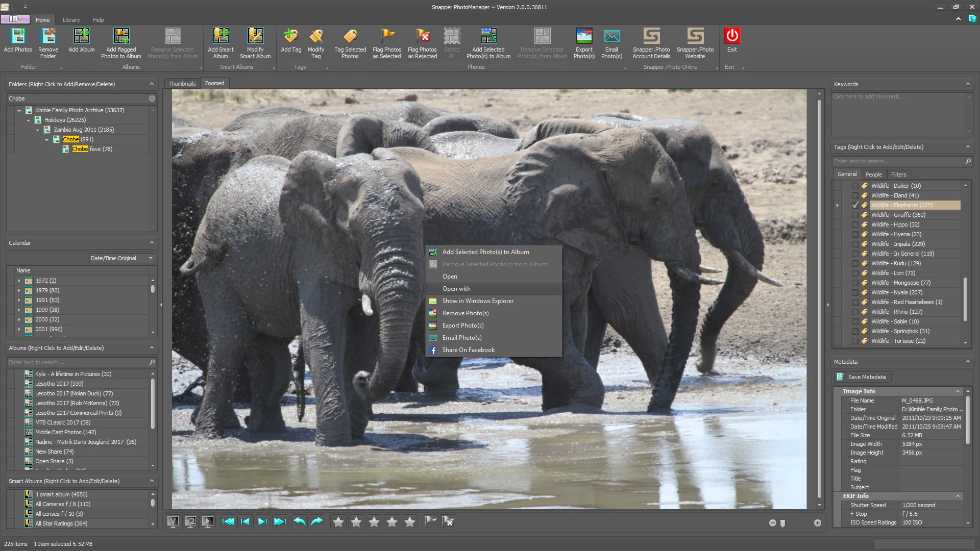980x551 pixels.
Task: Jump to first photo navigation icon
Action: (228, 521)
